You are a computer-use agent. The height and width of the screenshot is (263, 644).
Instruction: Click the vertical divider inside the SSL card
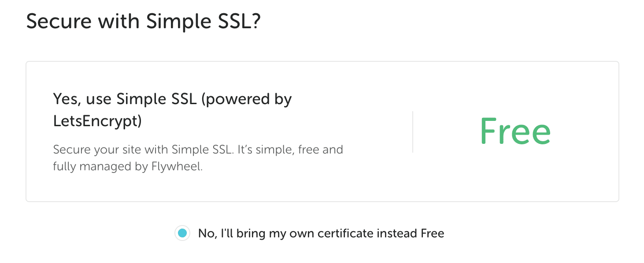coord(413,131)
